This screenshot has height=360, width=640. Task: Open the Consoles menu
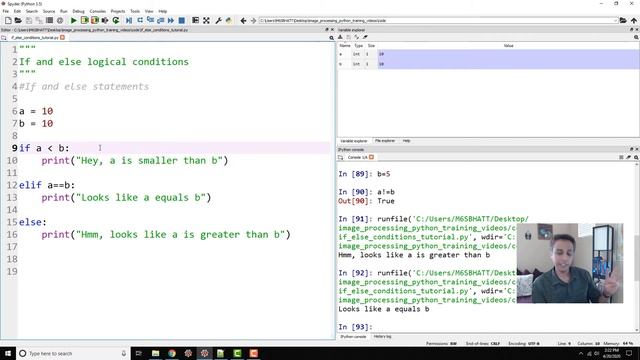[x=98, y=11]
